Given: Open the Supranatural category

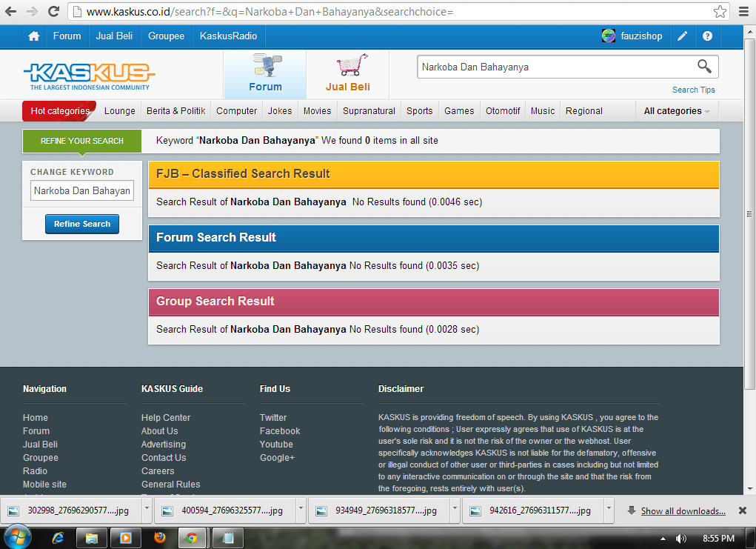Looking at the screenshot, I should (369, 111).
